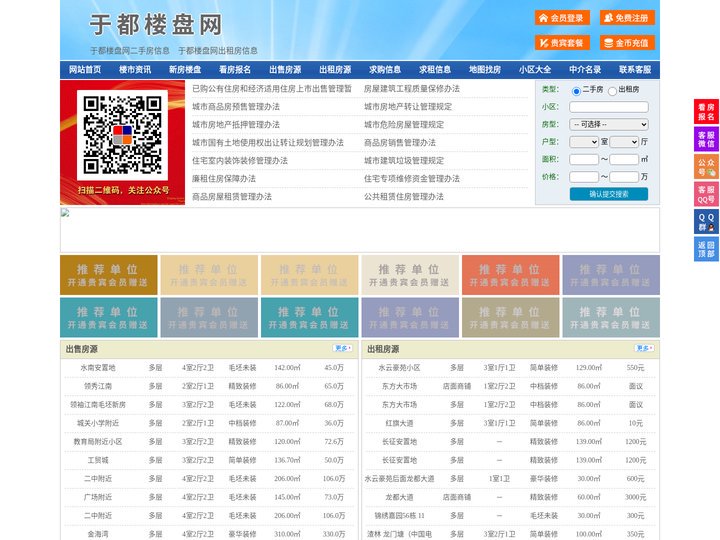
Task: Click the brown 推荐单位 tile
Action: click(x=109, y=275)
